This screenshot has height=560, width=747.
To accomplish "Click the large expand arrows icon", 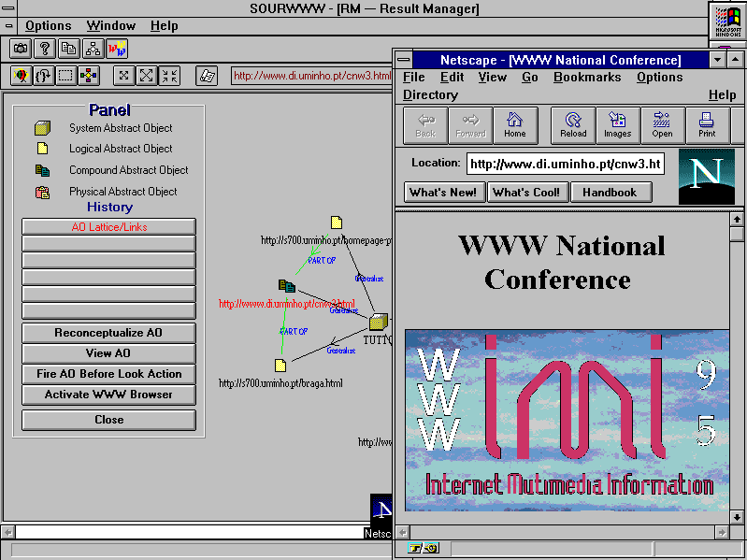I will tap(147, 76).
